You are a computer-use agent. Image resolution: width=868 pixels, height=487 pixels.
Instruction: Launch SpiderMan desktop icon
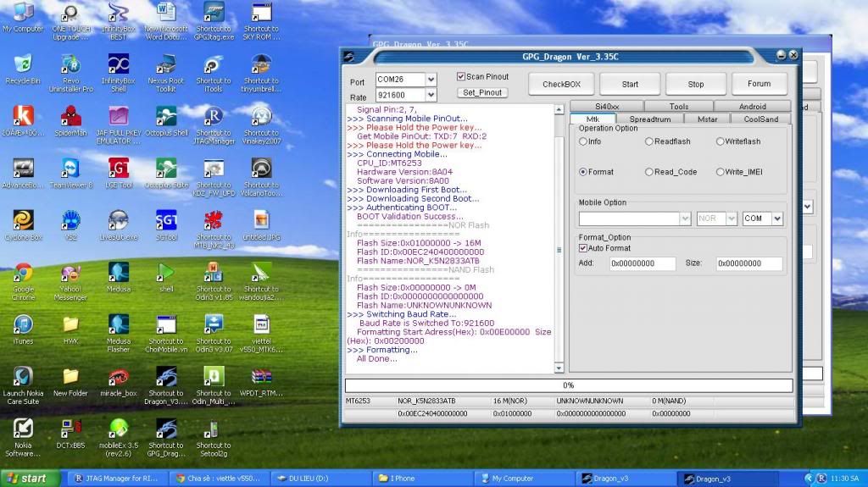71,121
